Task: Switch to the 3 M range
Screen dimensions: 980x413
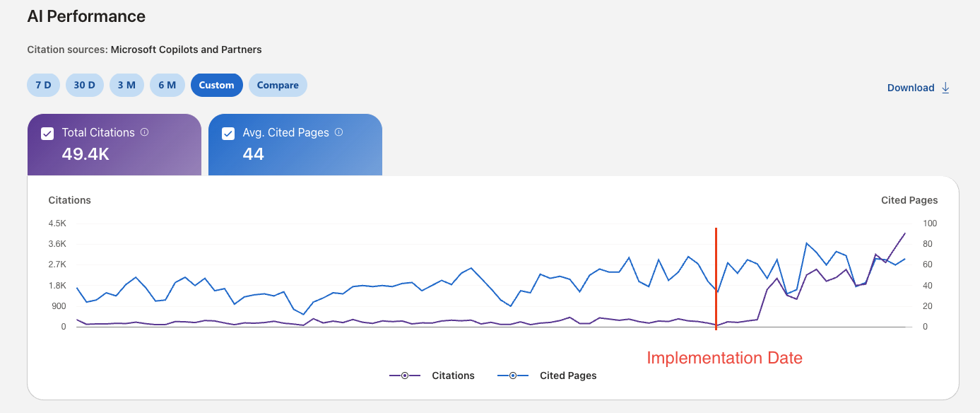Action: coord(126,85)
